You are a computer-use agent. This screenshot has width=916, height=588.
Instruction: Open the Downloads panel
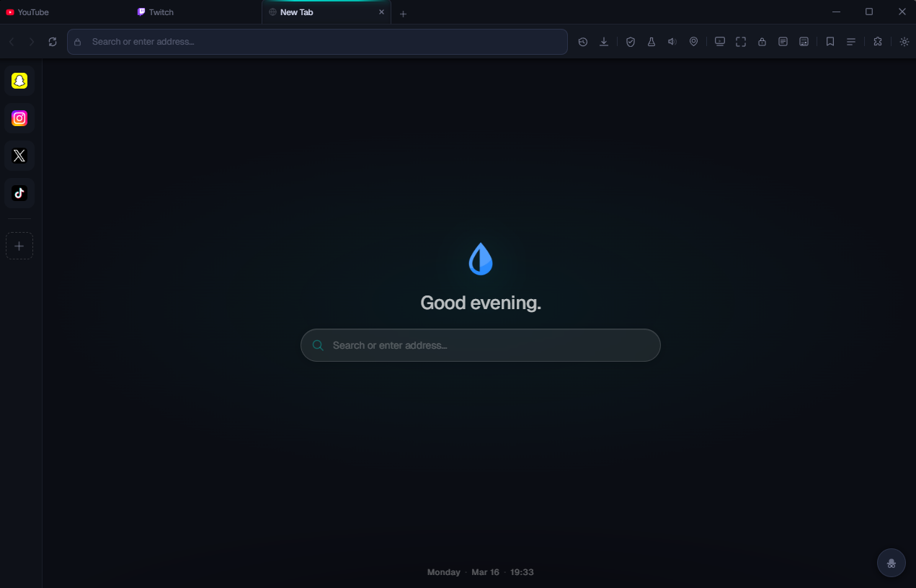click(x=603, y=41)
